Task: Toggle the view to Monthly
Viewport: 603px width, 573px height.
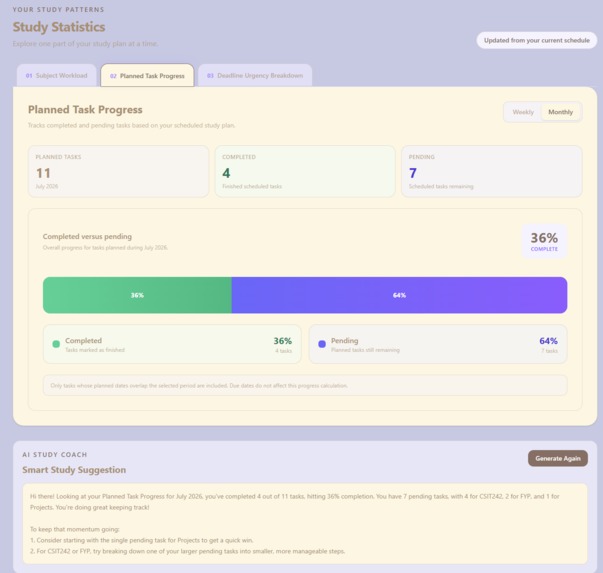Action: pyautogui.click(x=560, y=112)
